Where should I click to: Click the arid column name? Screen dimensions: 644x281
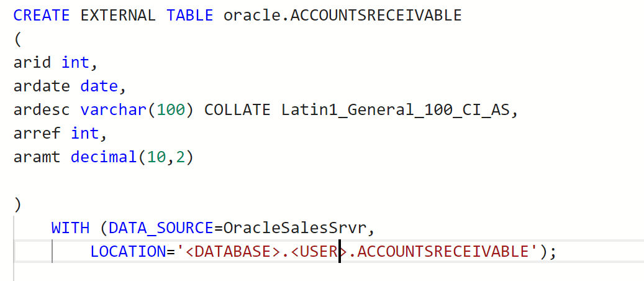click(32, 63)
